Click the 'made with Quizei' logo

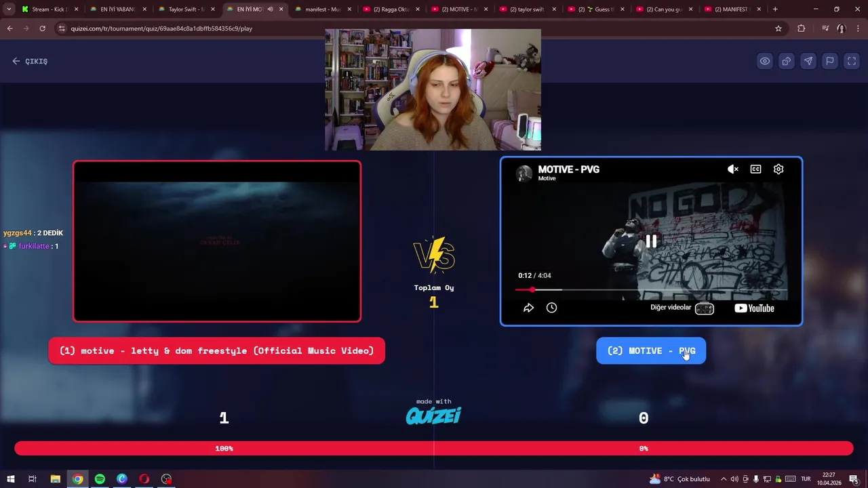(433, 411)
